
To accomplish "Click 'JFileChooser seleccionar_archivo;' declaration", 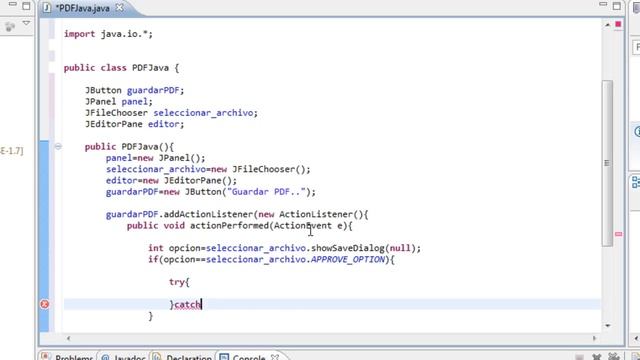I will [x=171, y=113].
